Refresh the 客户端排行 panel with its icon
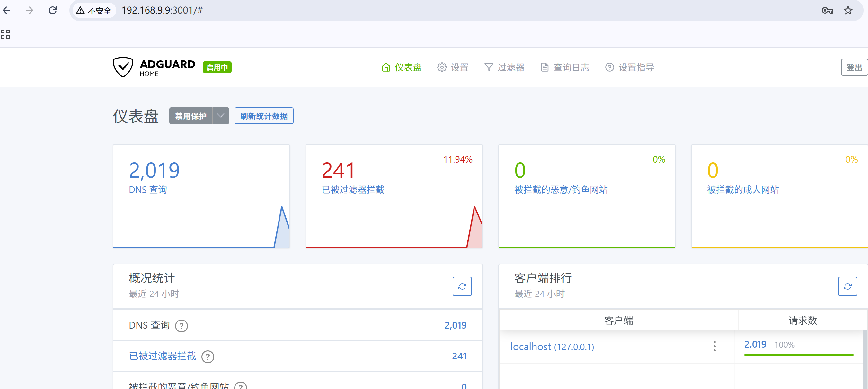 [847, 286]
